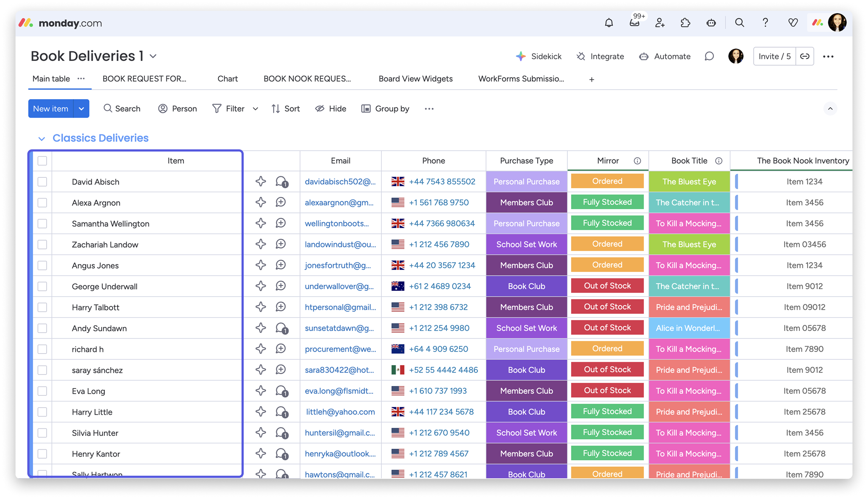Open updates for Harry Little
Viewport: 868px width, 499px height.
pyautogui.click(x=282, y=412)
